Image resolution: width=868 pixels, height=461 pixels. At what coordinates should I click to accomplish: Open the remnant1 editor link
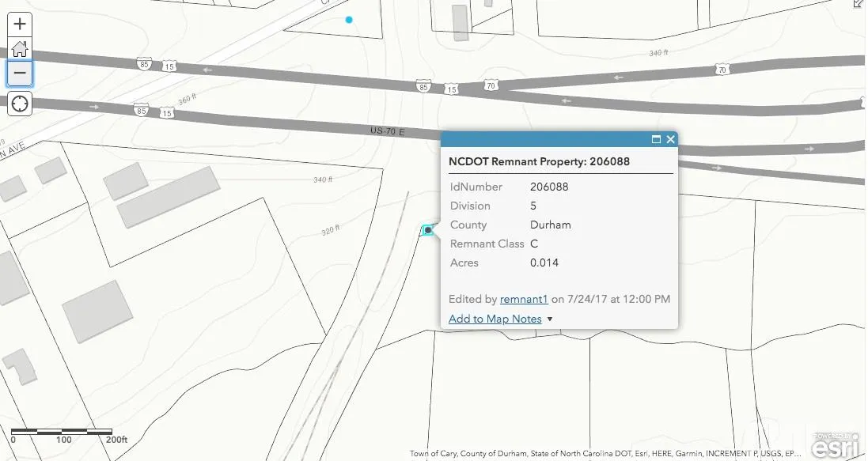pos(524,299)
